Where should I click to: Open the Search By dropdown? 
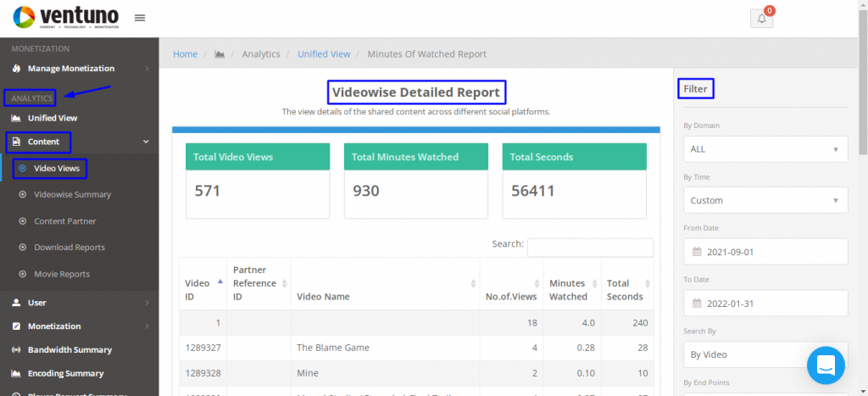coord(765,354)
